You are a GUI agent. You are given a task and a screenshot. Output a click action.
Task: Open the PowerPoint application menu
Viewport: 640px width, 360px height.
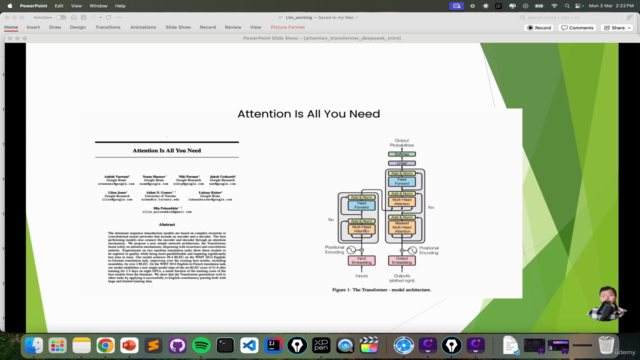[x=33, y=6]
